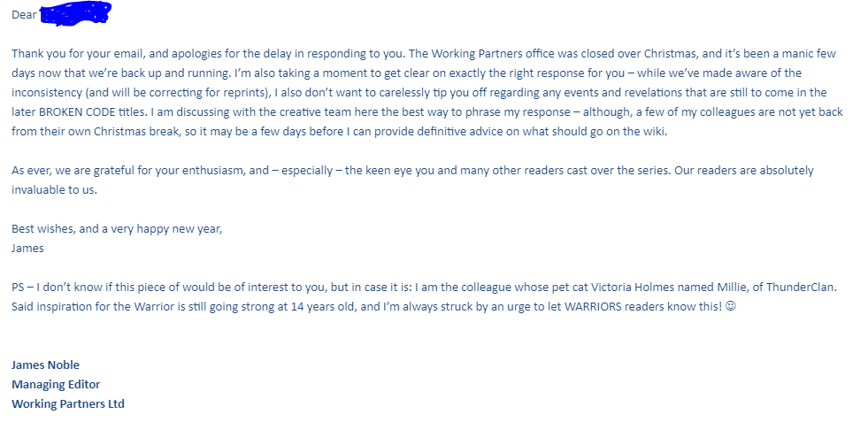The width and height of the screenshot is (868, 422).
Task: Click the "Thank you for your email" opening
Action: (73, 53)
